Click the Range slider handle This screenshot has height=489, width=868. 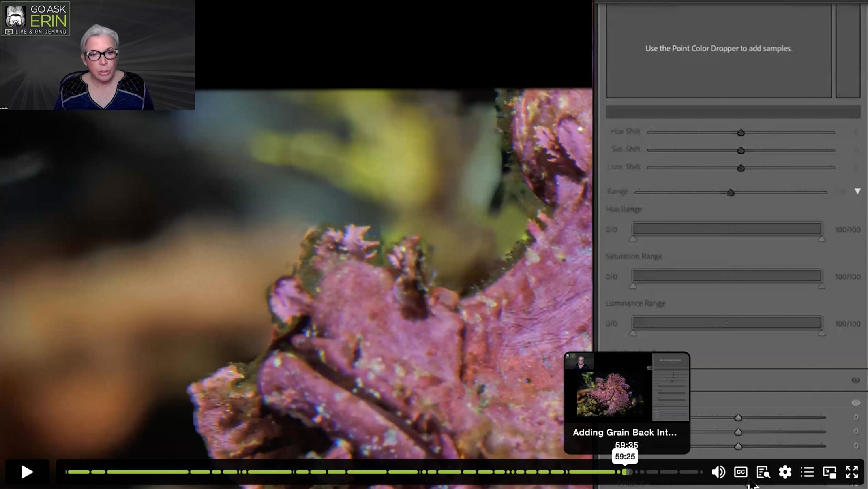point(731,193)
